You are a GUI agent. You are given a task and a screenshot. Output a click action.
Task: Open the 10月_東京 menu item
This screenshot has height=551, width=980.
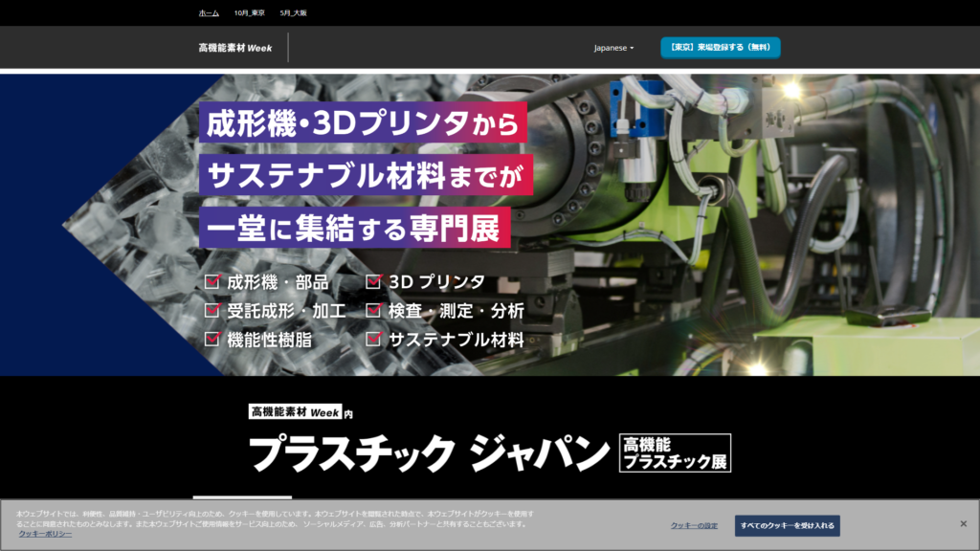coord(250,13)
